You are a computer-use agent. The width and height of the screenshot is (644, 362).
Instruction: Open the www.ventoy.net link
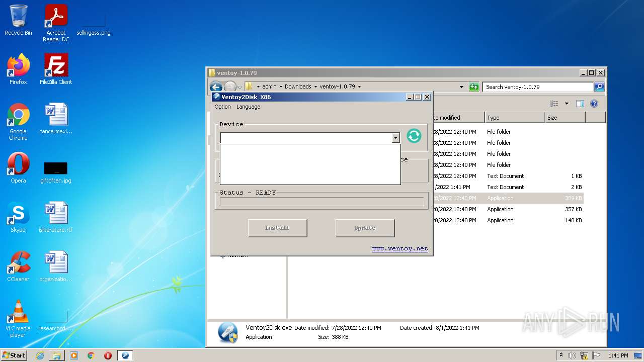pos(400,248)
